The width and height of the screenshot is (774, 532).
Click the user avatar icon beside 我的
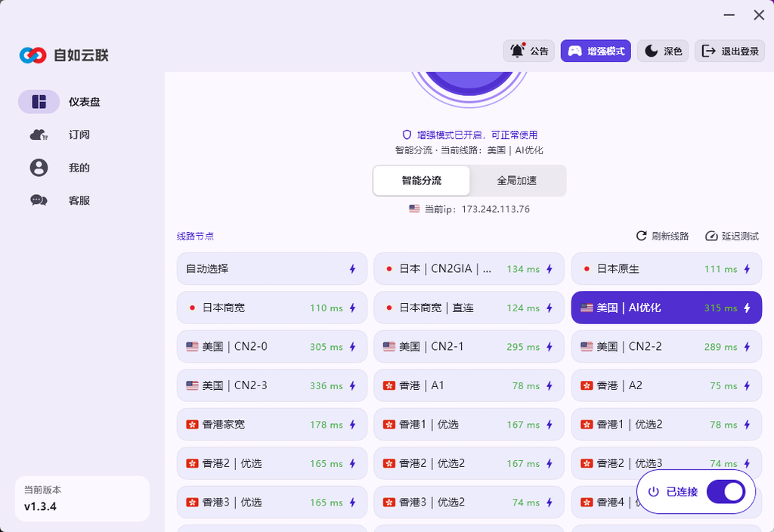39,168
